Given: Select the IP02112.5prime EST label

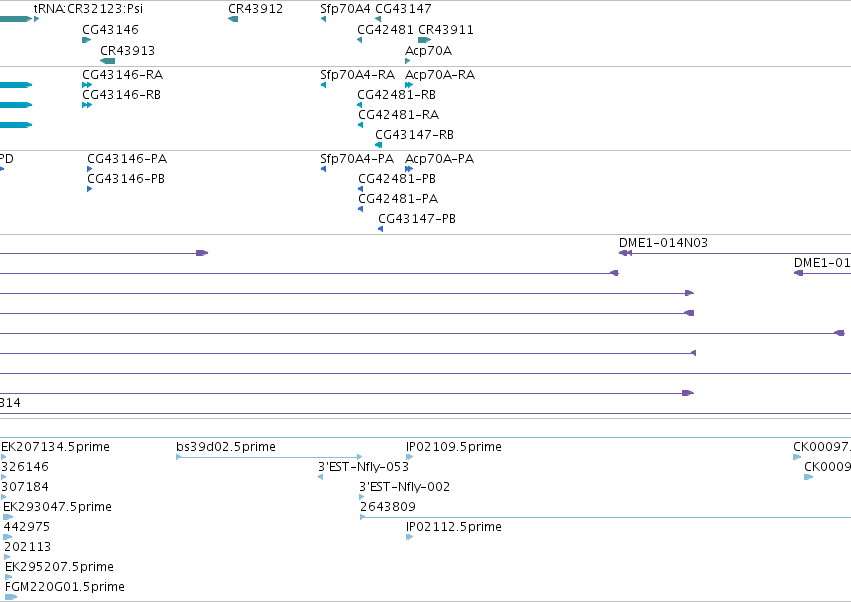Looking at the screenshot, I should click(x=454, y=527).
